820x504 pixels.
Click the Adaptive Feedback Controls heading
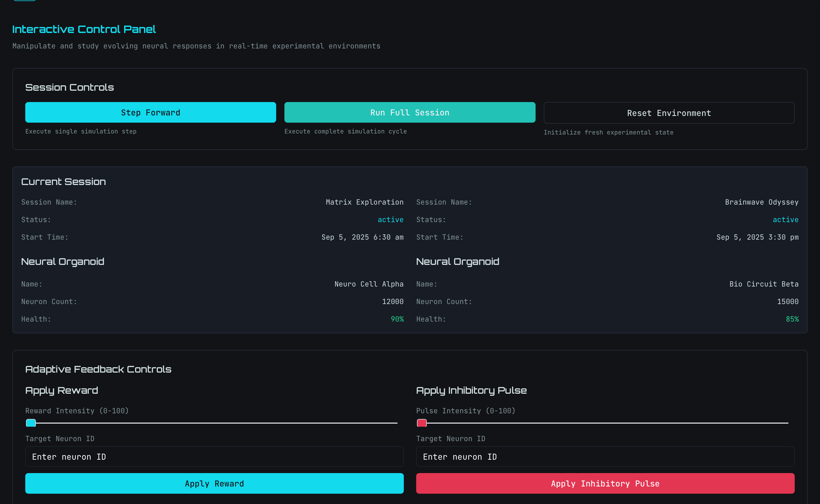(98, 369)
